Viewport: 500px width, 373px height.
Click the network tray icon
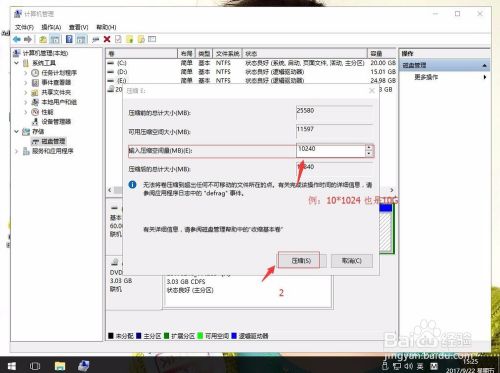(397, 366)
